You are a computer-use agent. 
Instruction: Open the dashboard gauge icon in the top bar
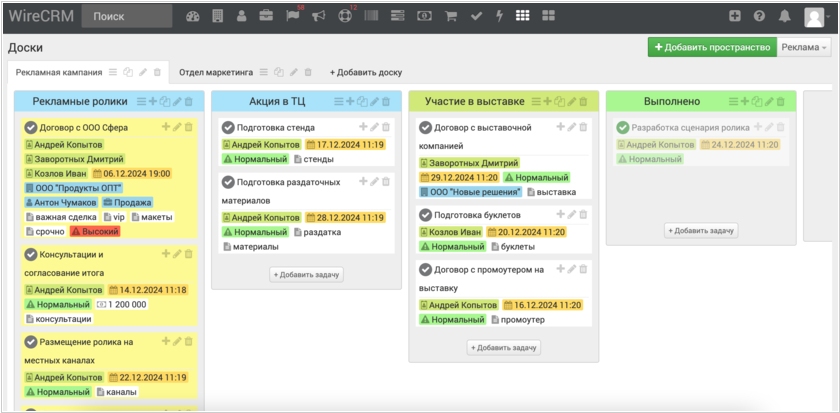[193, 16]
